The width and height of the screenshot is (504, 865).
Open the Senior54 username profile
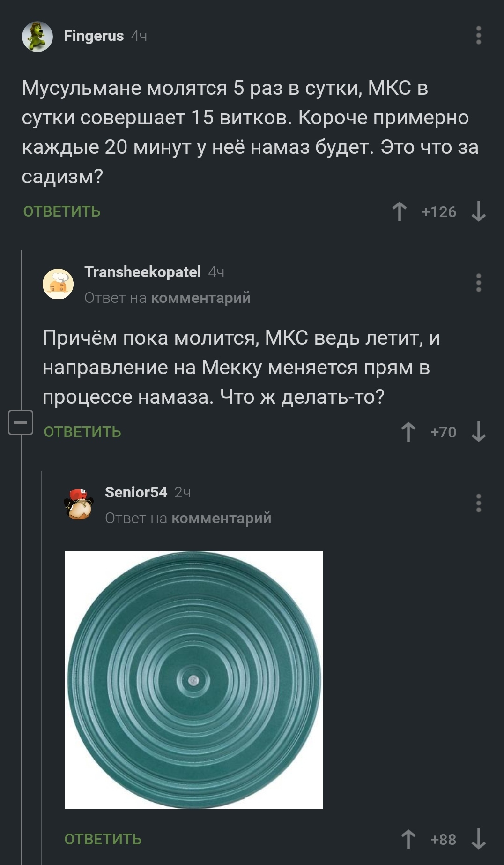tap(136, 492)
